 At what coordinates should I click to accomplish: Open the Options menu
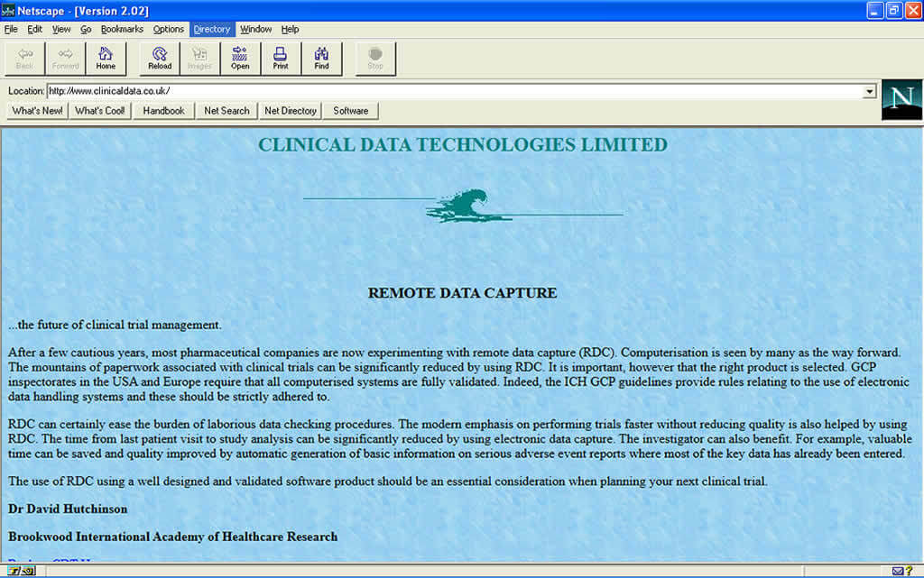click(168, 29)
